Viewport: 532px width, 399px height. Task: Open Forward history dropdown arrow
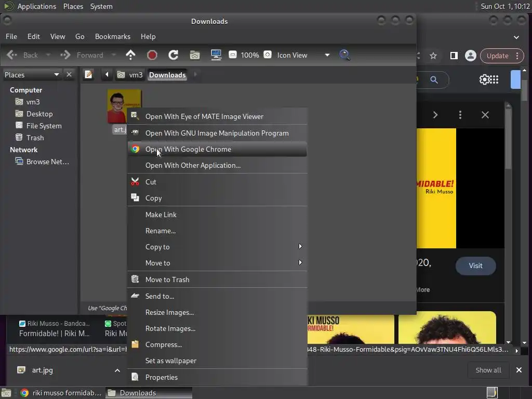coord(114,55)
